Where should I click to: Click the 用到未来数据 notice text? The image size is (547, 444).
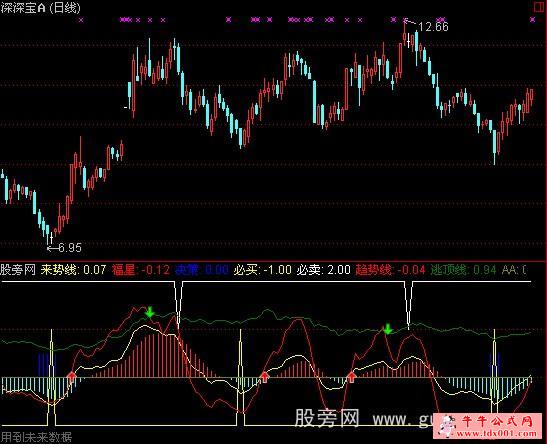click(x=36, y=437)
